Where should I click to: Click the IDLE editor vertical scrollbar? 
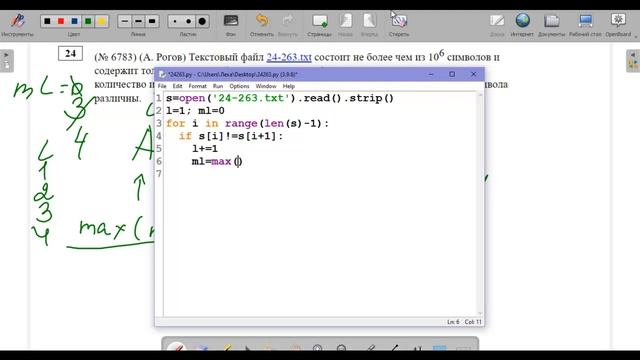[x=480, y=204]
